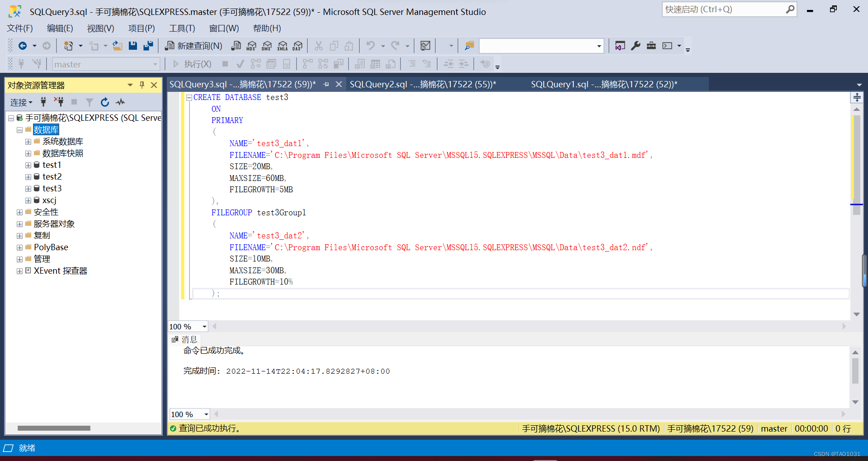This screenshot has width=868, height=461.
Task: Open the active files list dropdown arrow
Action: (x=859, y=85)
